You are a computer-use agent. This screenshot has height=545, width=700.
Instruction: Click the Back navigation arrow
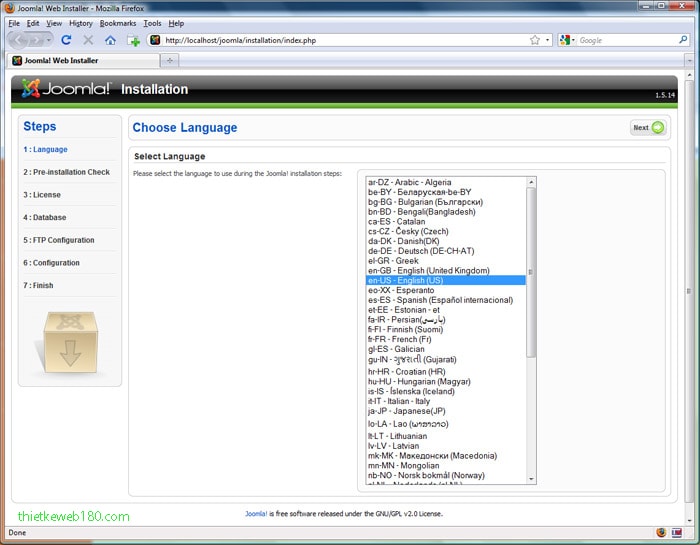pos(20,40)
